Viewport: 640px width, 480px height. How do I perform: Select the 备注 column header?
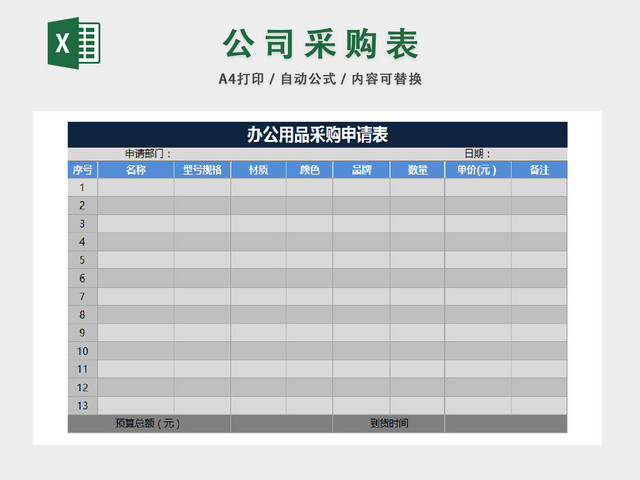coord(539,170)
